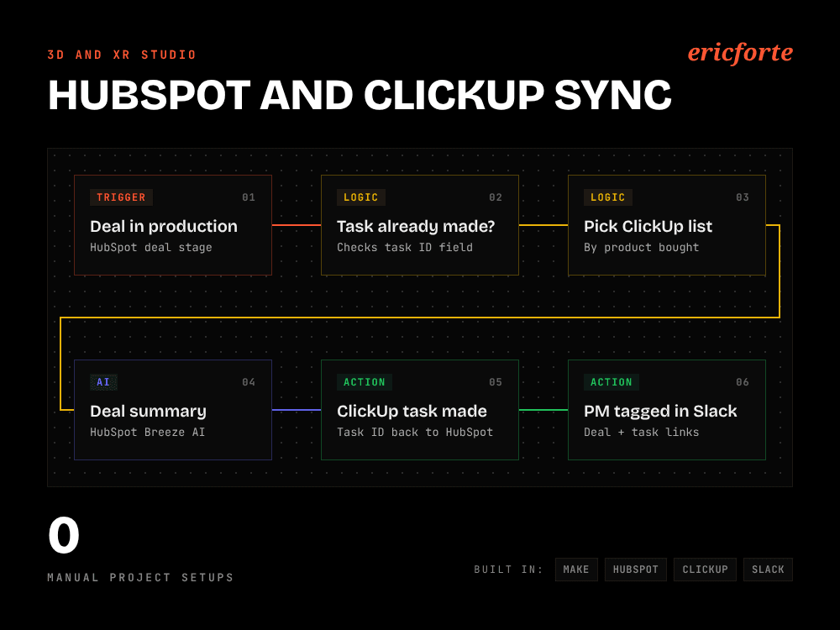Select the MAKE tool chip
The height and width of the screenshot is (630, 840).
tap(576, 570)
